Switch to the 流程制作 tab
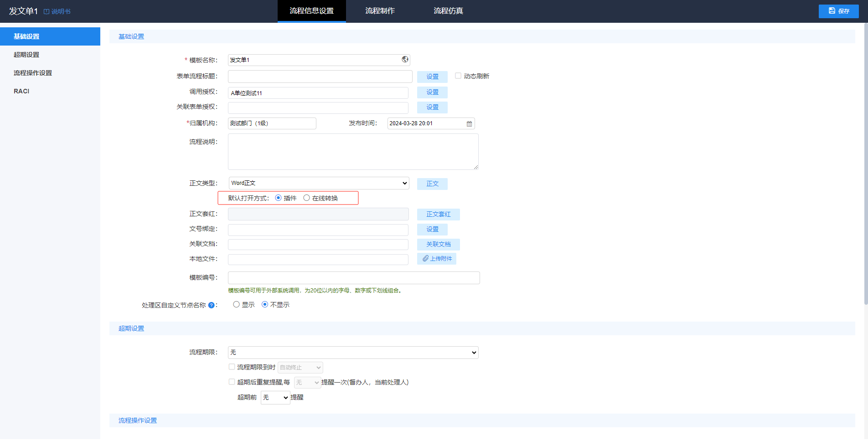 pos(380,11)
